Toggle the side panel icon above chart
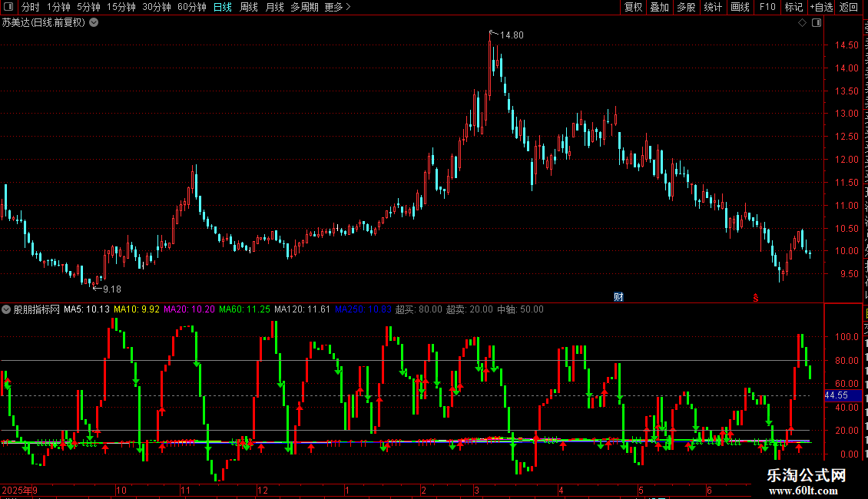The image size is (868, 499). [x=817, y=23]
